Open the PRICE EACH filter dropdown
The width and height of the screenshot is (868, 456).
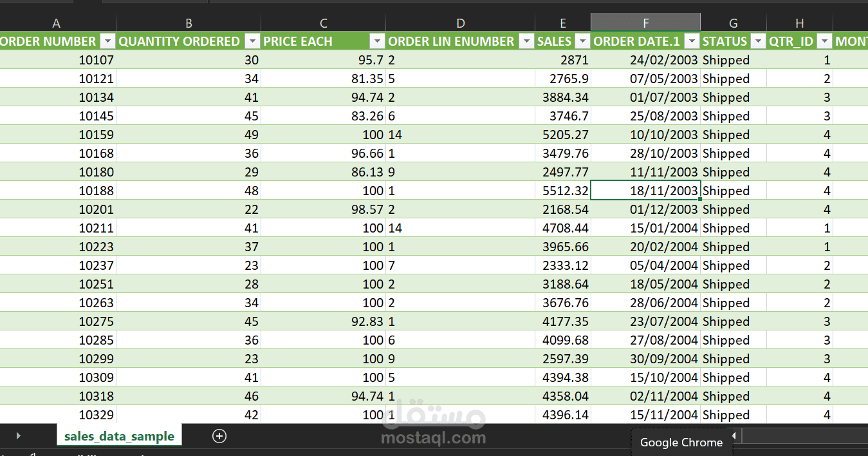tap(377, 41)
